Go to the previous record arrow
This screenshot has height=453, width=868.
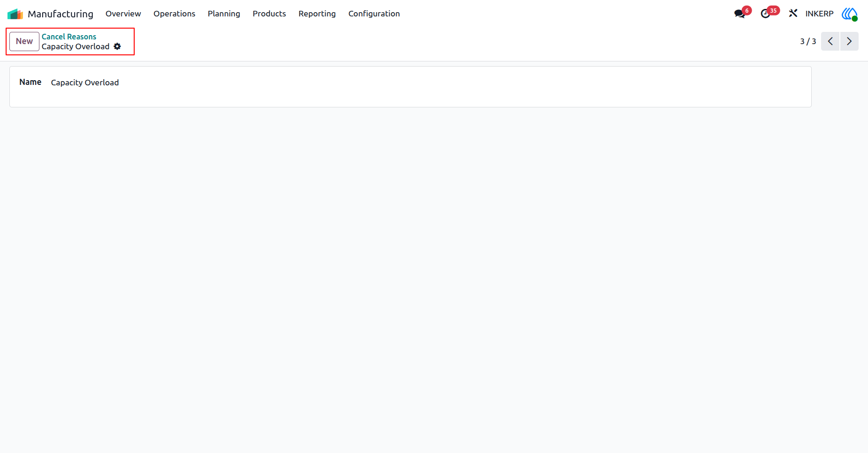(x=830, y=41)
